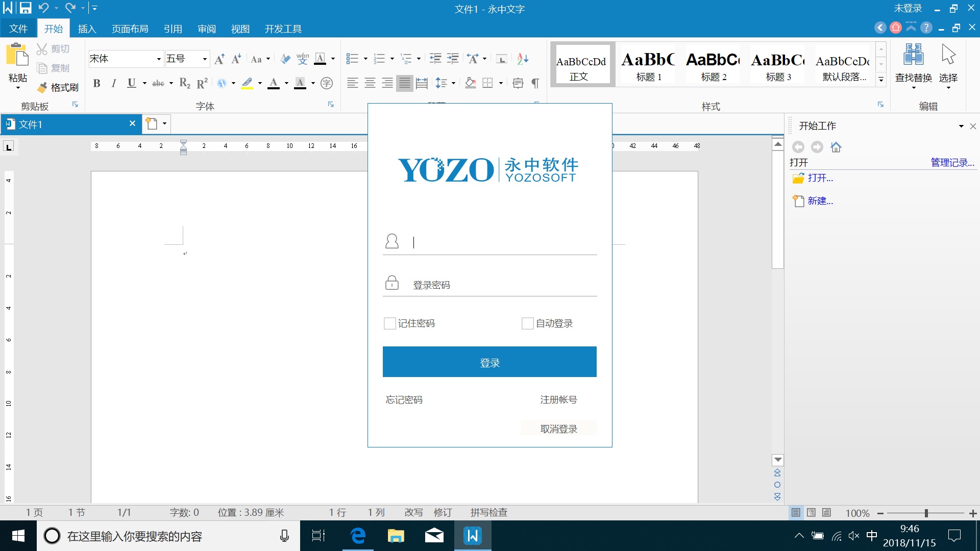This screenshot has width=980, height=551.
Task: Click the Undo icon
Action: click(x=43, y=8)
